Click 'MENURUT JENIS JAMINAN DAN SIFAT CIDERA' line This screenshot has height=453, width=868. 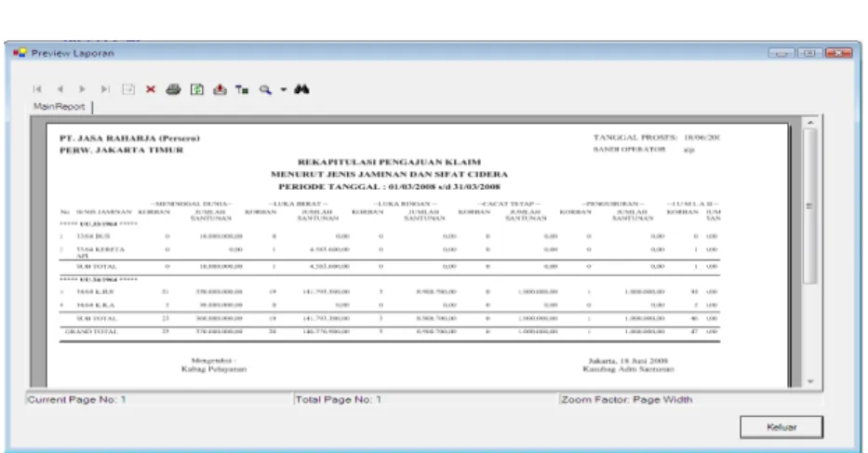point(389,174)
